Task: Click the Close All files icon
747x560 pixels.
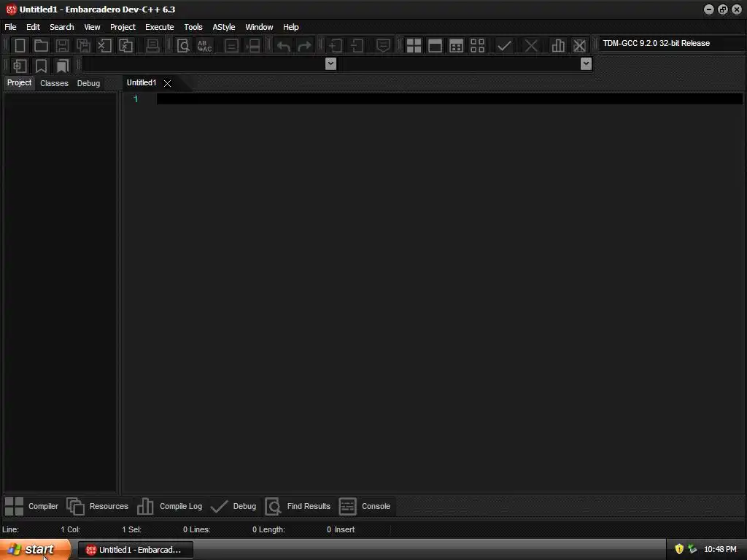Action: (125, 46)
